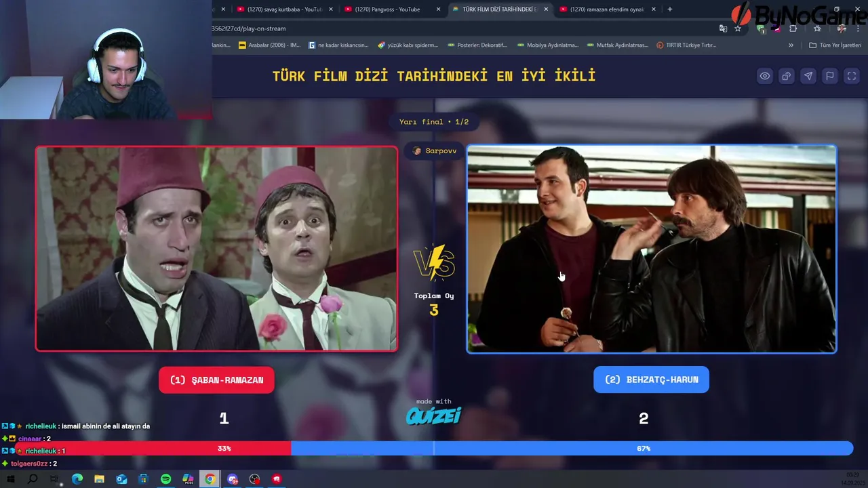Open Task View on the taskbar
Viewport: 868px width, 488px height.
pyautogui.click(x=54, y=479)
